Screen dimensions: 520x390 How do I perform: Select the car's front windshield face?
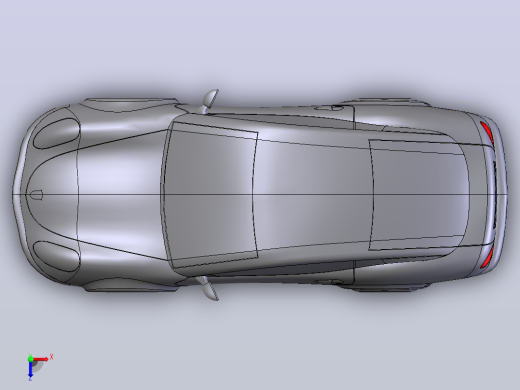point(210,195)
